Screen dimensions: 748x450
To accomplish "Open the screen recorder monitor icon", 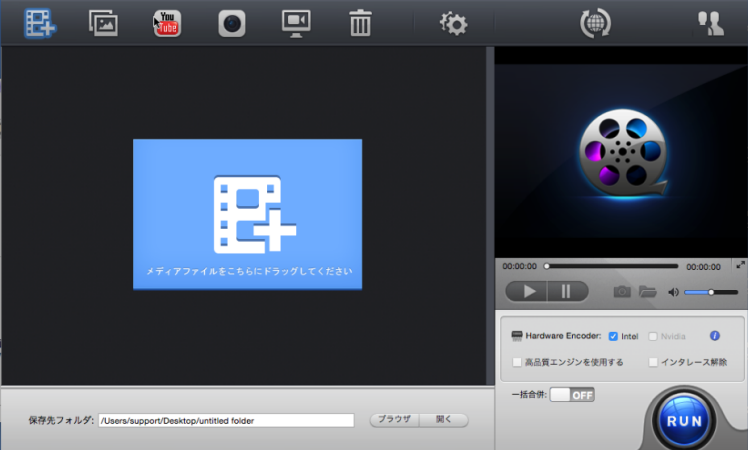I will (x=296, y=23).
